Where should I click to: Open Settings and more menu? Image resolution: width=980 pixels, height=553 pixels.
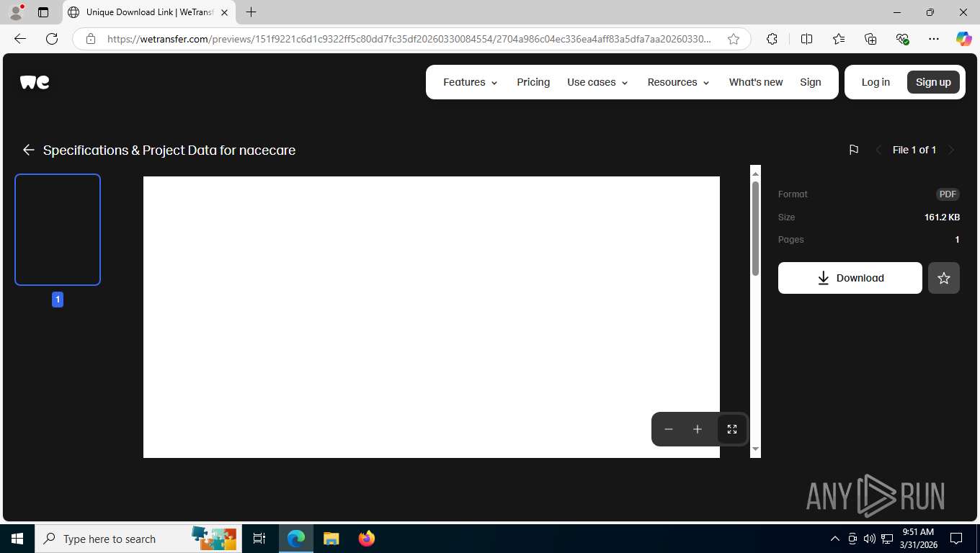click(x=934, y=39)
